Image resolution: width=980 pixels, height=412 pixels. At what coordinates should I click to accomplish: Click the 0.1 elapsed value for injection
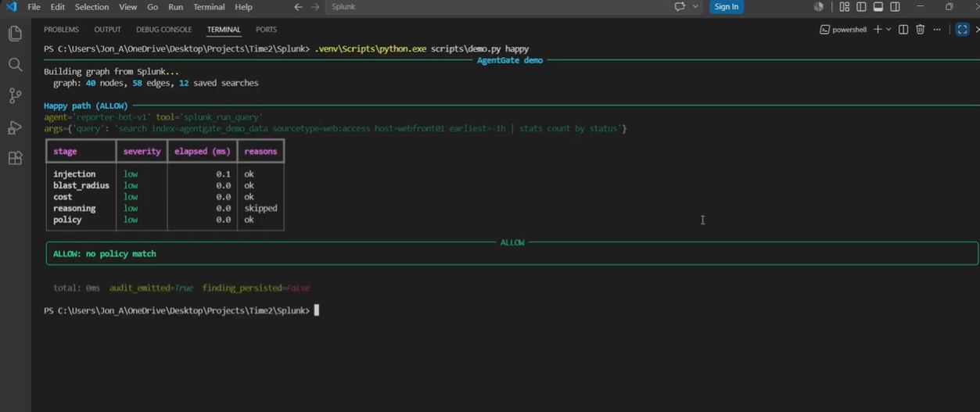tap(224, 174)
